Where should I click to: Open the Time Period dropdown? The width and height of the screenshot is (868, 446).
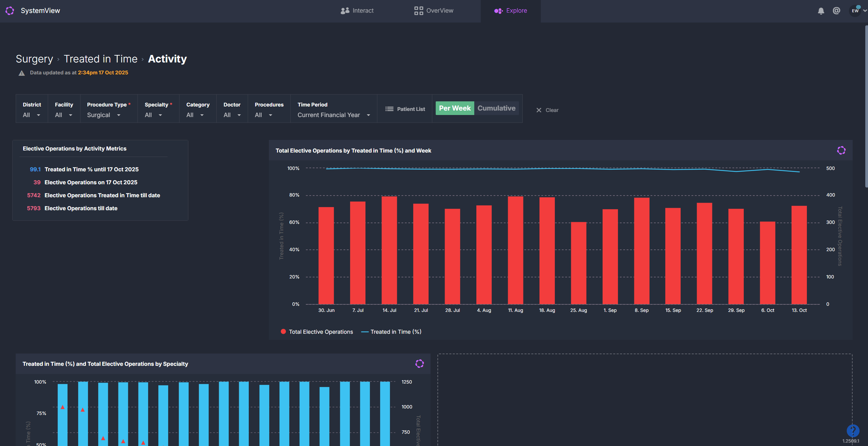(333, 115)
